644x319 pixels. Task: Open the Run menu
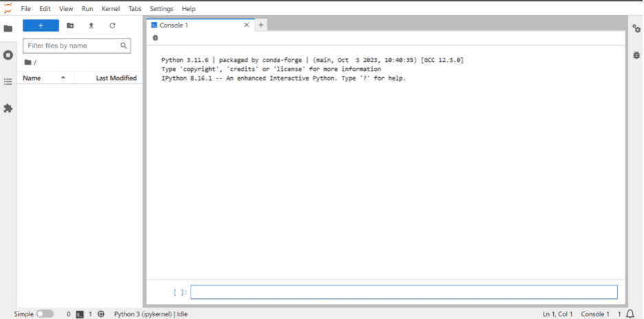coord(87,9)
